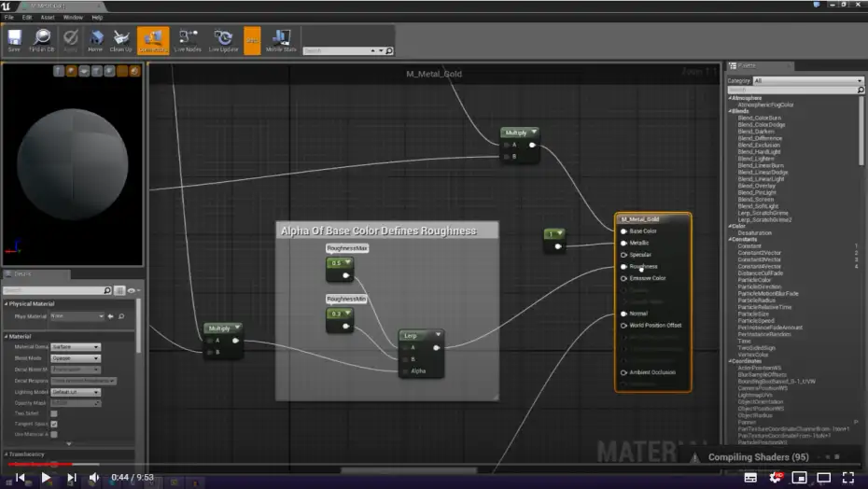Click the Apply toolbar icon
This screenshot has width=868, height=489.
coord(70,41)
